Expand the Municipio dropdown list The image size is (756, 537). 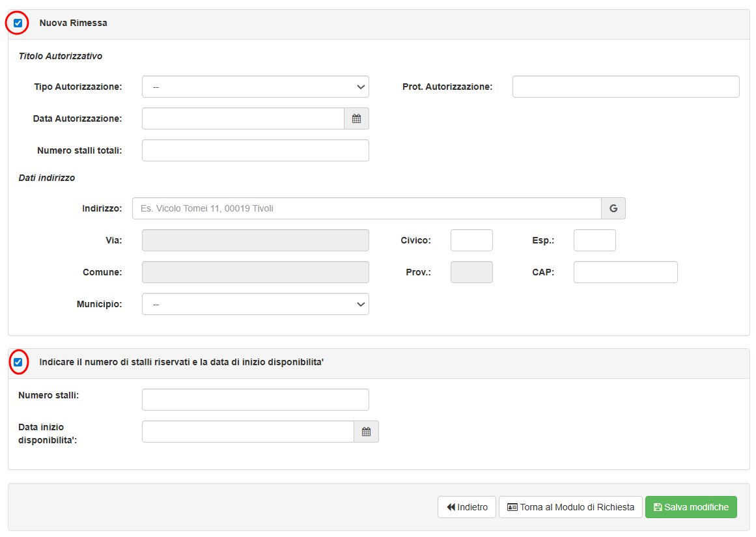[x=255, y=304]
